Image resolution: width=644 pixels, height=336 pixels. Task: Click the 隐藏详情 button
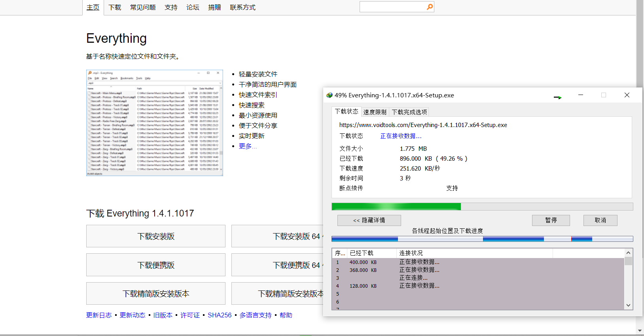tap(369, 220)
